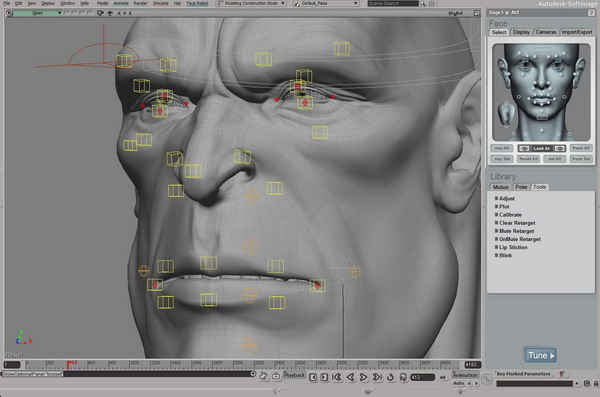Step to previous frame button

tap(313, 377)
